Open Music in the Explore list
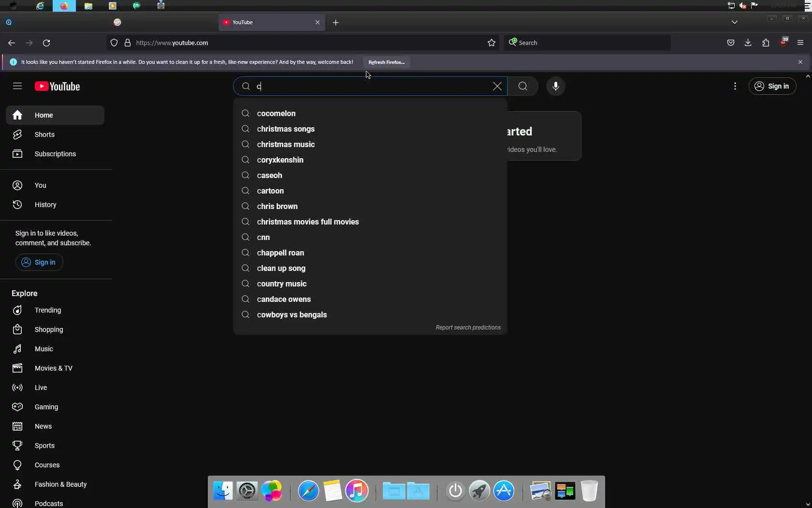 point(55,349)
